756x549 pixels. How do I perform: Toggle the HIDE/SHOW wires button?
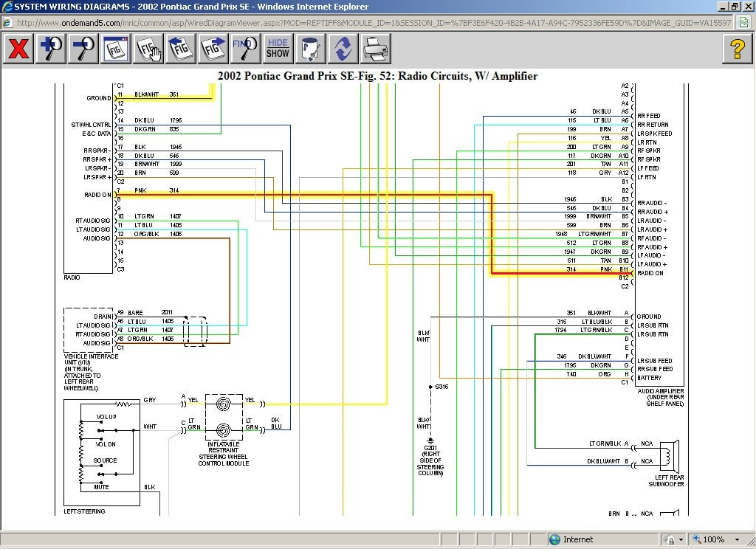coord(278,48)
